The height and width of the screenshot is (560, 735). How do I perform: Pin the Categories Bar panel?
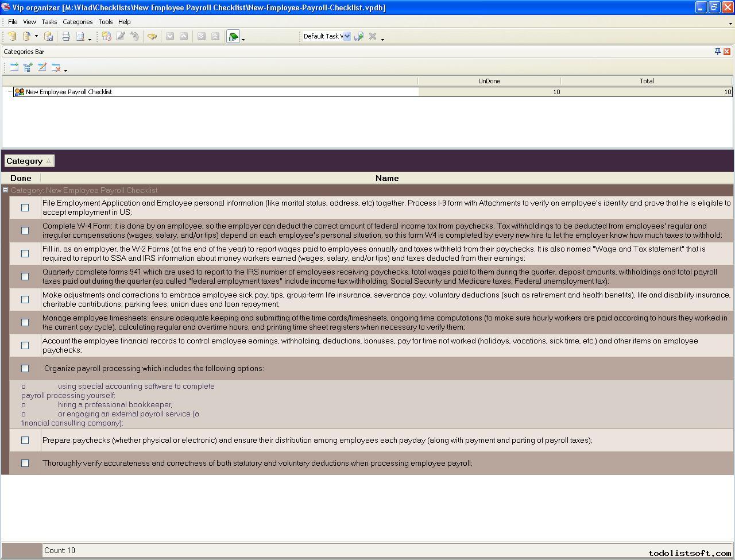pyautogui.click(x=717, y=52)
